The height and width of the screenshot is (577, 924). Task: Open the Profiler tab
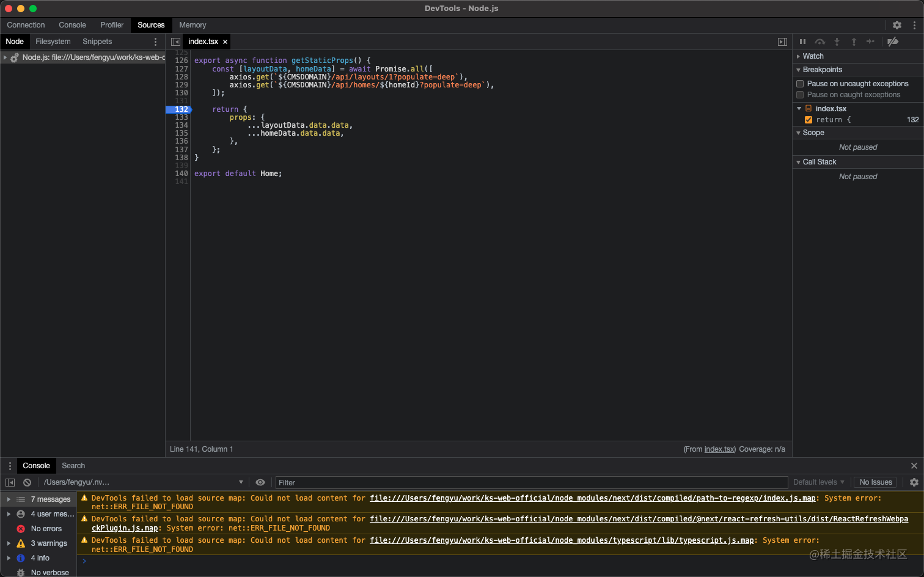tap(112, 25)
